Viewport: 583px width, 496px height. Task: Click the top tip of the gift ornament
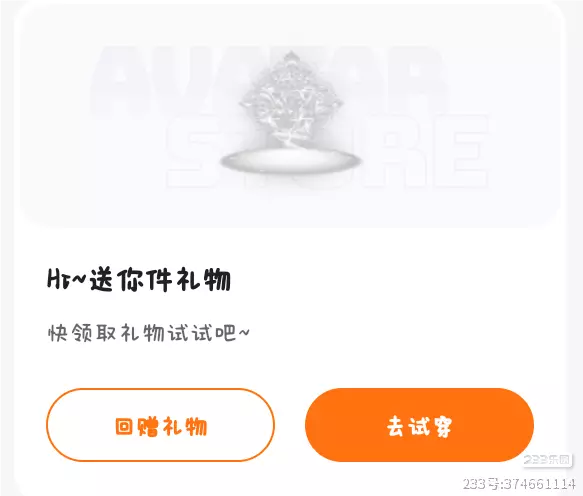click(x=289, y=57)
